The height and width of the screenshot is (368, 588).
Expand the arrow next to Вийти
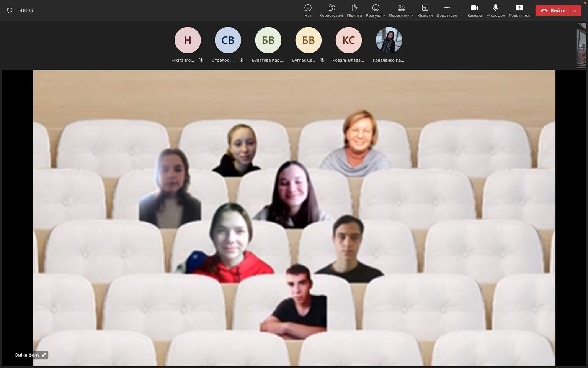coord(575,11)
